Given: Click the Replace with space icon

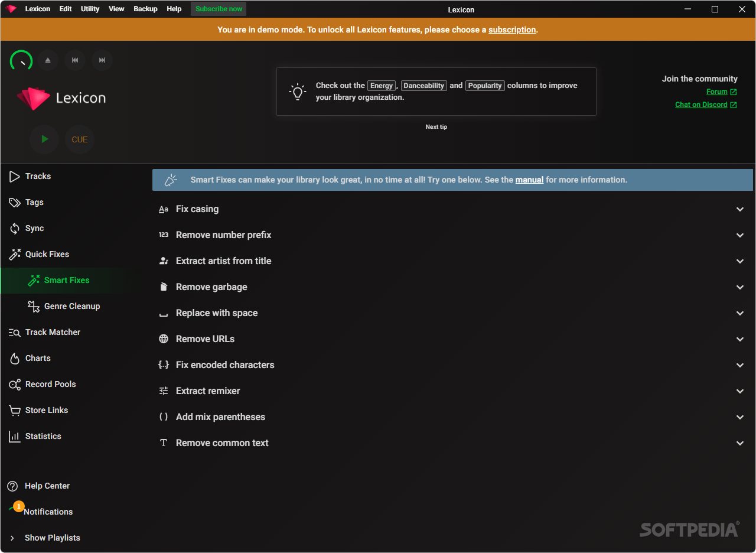Looking at the screenshot, I should click(x=164, y=315).
